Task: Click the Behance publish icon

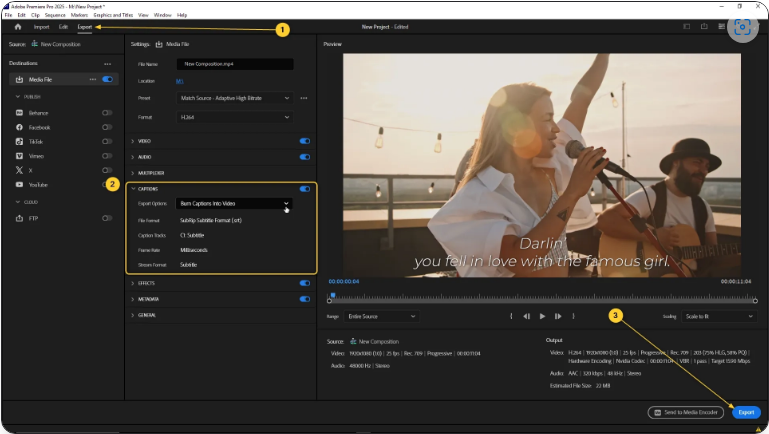Action: (19, 113)
